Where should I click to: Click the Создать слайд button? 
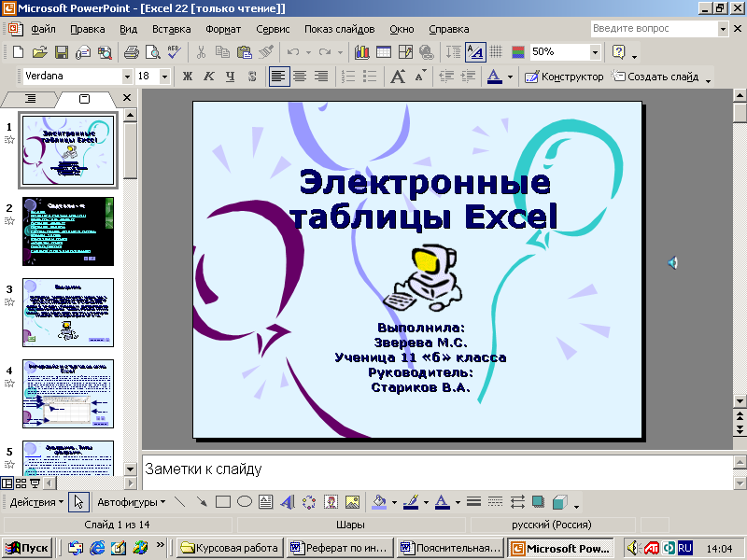655,77
